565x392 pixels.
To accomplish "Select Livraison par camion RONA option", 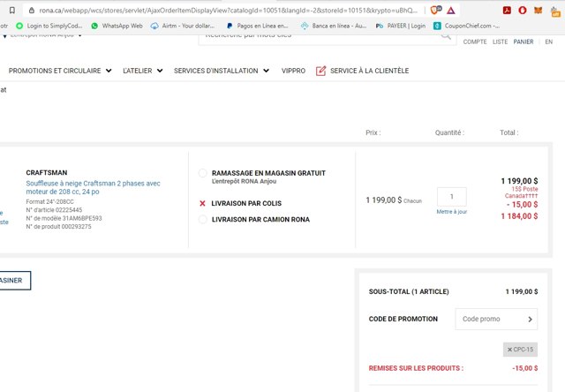I will click(x=203, y=220).
